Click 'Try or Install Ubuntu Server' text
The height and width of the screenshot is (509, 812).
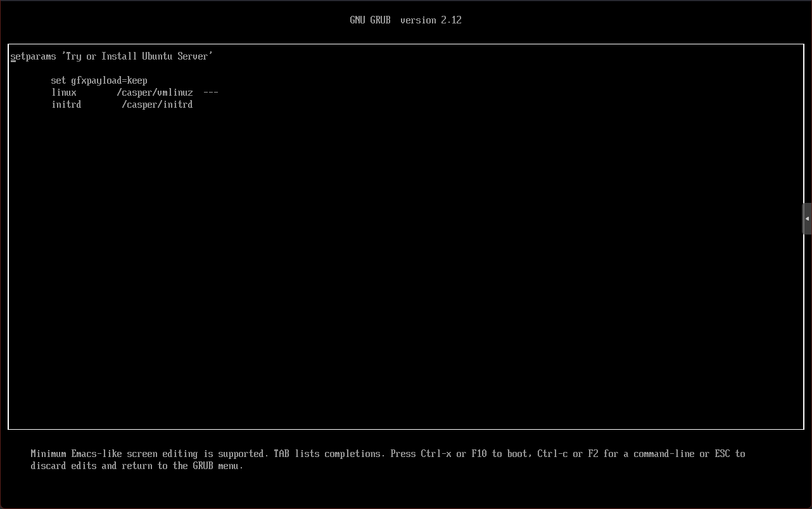click(137, 56)
